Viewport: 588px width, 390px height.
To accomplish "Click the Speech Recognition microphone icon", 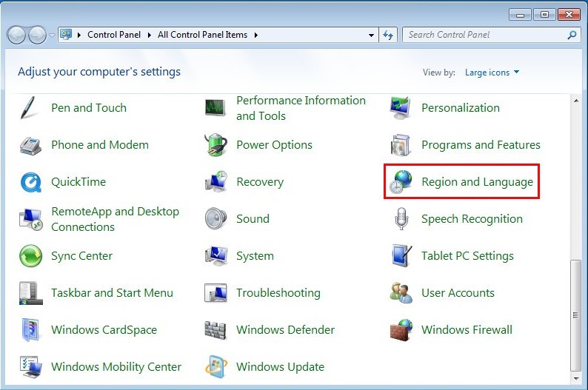I will click(401, 219).
